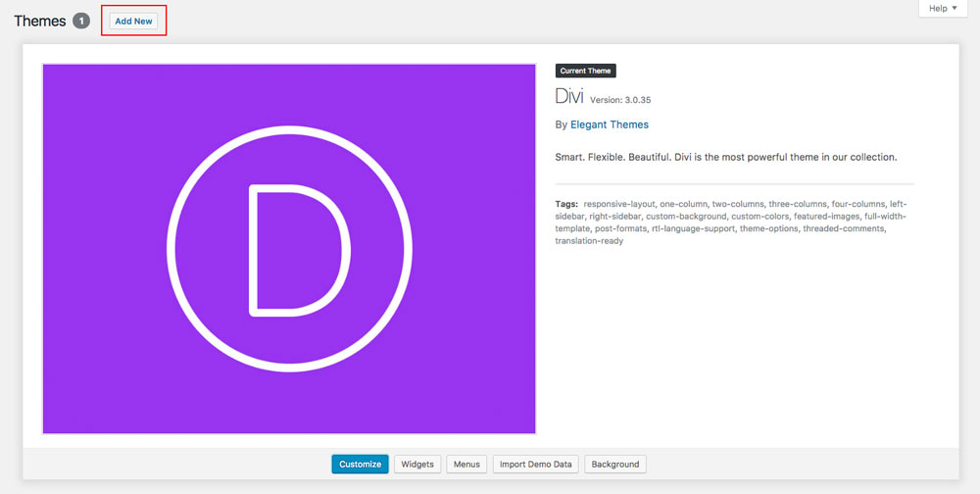Click the white circled D logo
Viewport: 980px width, 494px height.
click(289, 249)
